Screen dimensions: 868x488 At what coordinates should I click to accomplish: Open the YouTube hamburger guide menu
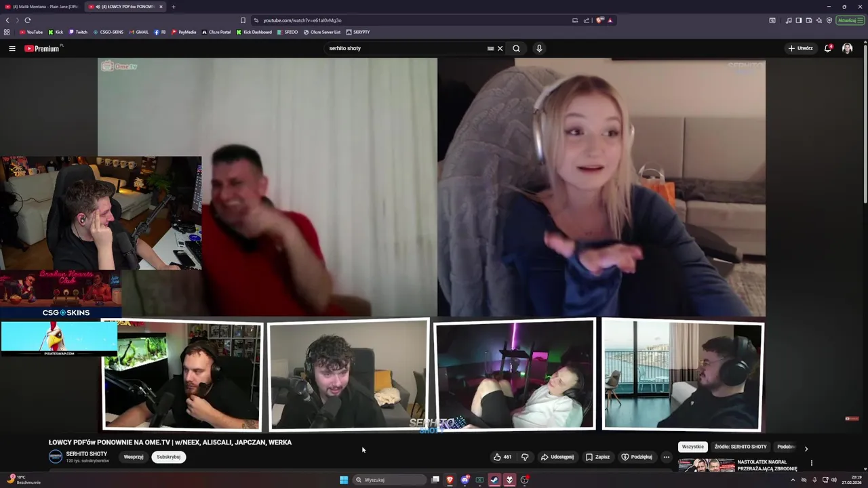click(12, 48)
